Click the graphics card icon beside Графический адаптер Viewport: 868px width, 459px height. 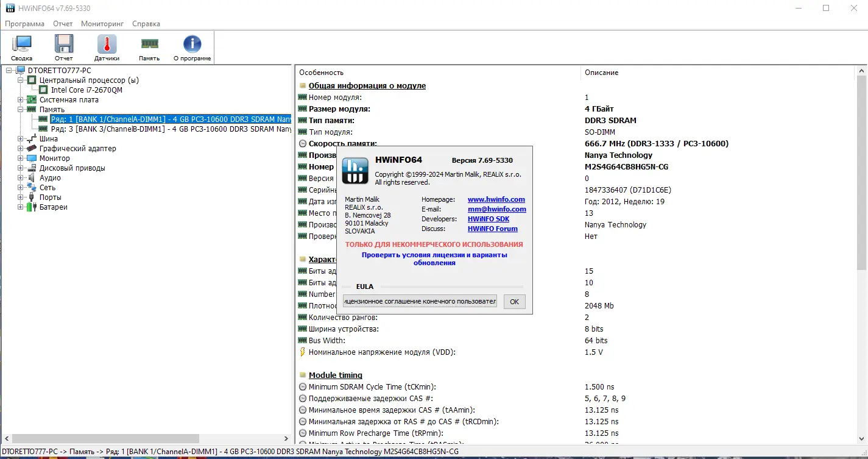click(x=32, y=149)
